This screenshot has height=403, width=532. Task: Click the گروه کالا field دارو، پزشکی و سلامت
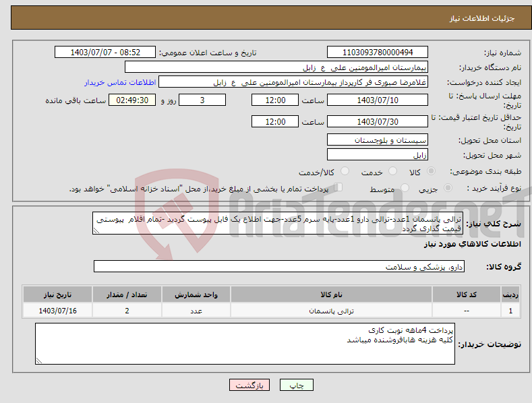click(279, 267)
